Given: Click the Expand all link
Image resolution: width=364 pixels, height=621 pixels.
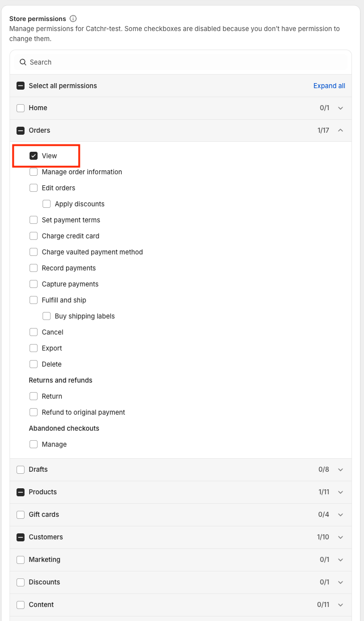Looking at the screenshot, I should coord(329,86).
